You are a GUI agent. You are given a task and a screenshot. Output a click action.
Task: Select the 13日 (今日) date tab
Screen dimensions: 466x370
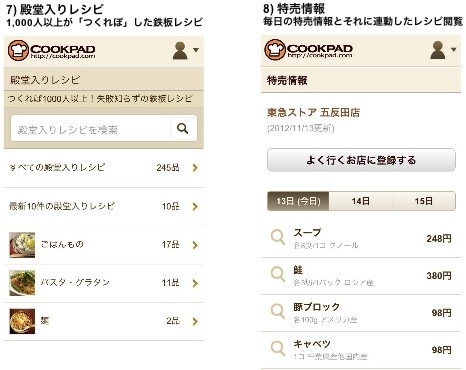click(x=298, y=201)
